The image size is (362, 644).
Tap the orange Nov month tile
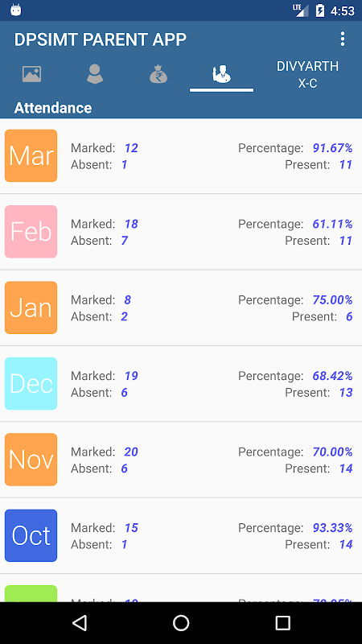pos(31,460)
